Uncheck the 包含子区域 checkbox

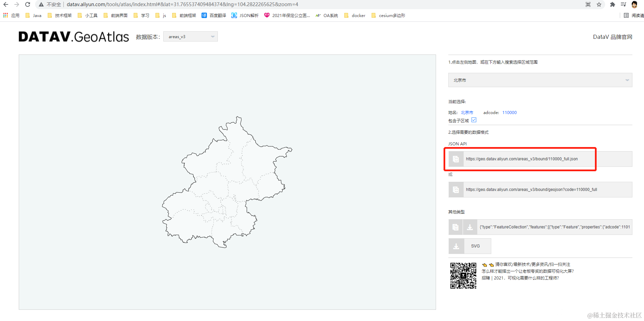(x=474, y=120)
